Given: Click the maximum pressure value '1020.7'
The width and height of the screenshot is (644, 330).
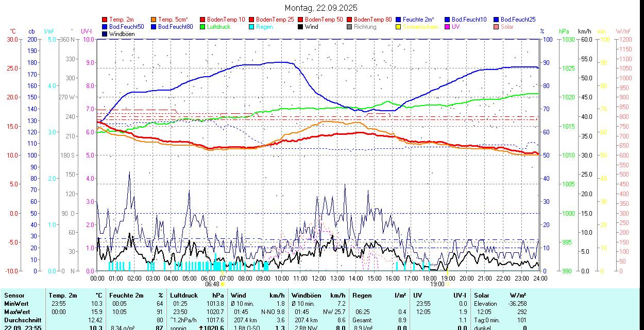Looking at the screenshot, I should [x=215, y=312].
